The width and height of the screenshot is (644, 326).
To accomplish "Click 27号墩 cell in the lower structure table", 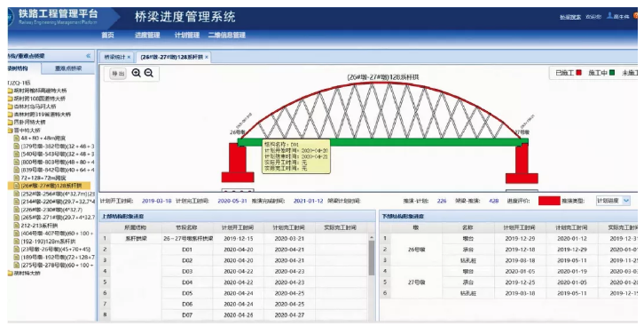I will pyautogui.click(x=416, y=282).
